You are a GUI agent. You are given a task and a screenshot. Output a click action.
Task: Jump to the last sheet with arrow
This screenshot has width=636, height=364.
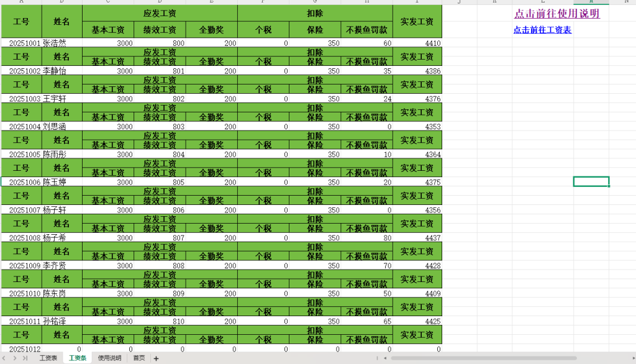coord(25,358)
